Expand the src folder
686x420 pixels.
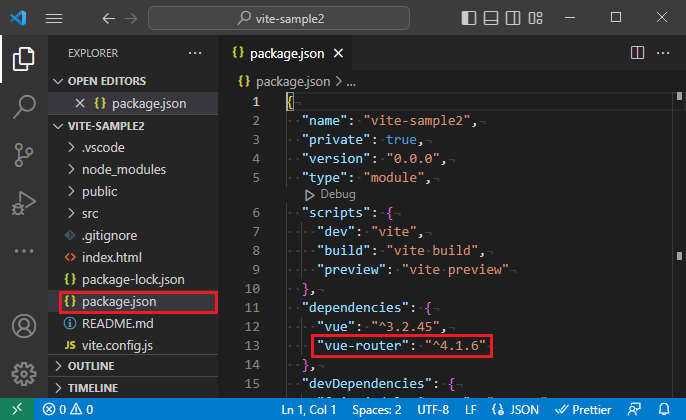133,214
